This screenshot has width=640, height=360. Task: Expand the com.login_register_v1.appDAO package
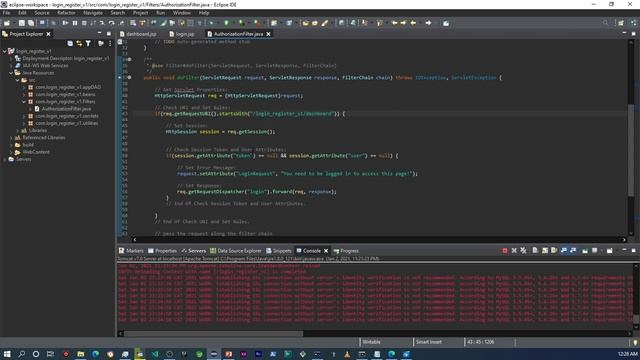pos(24,87)
